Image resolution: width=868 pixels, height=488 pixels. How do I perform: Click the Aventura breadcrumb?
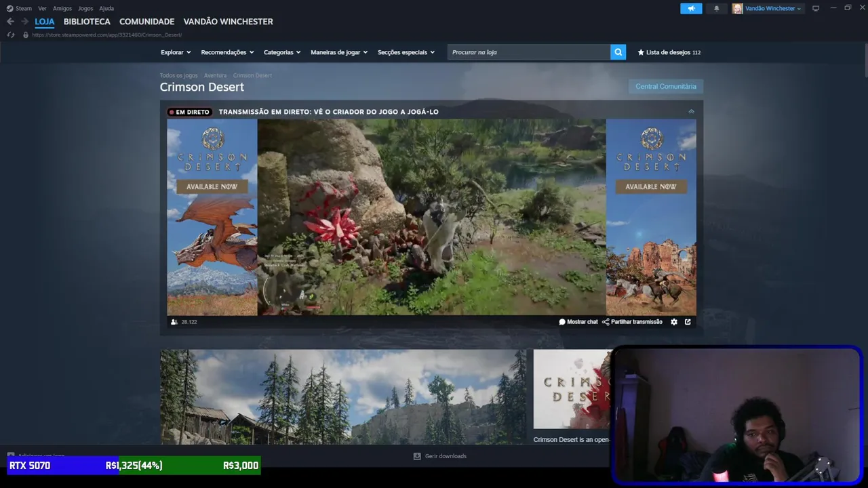tap(215, 75)
